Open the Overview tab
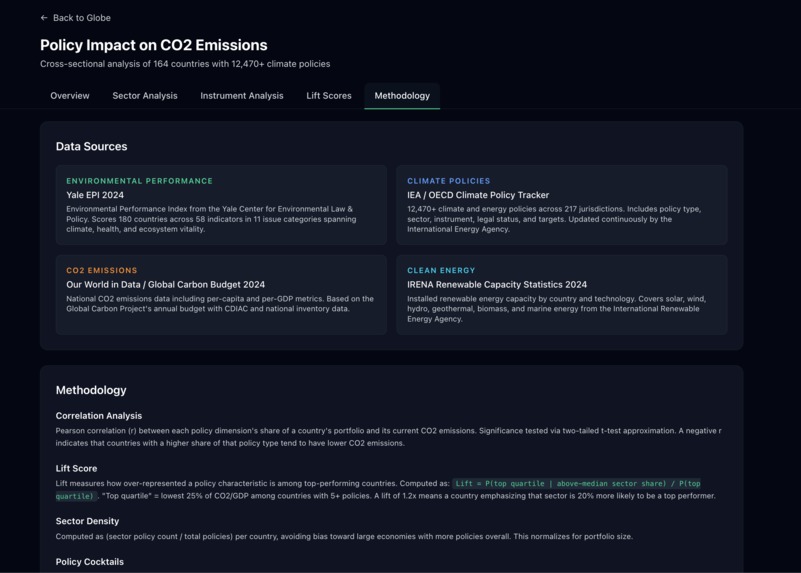801x573 pixels. (70, 96)
